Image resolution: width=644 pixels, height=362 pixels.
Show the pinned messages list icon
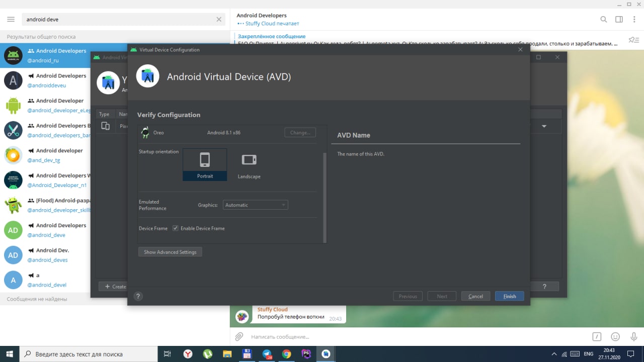point(633,40)
